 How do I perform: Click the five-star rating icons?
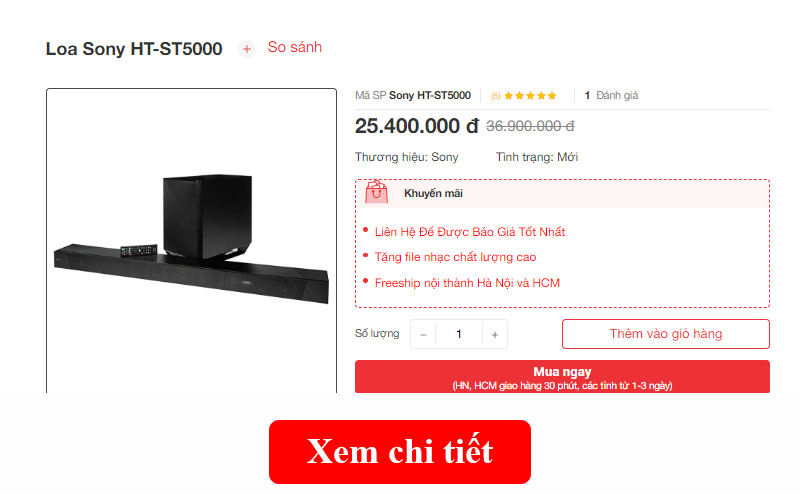(530, 95)
